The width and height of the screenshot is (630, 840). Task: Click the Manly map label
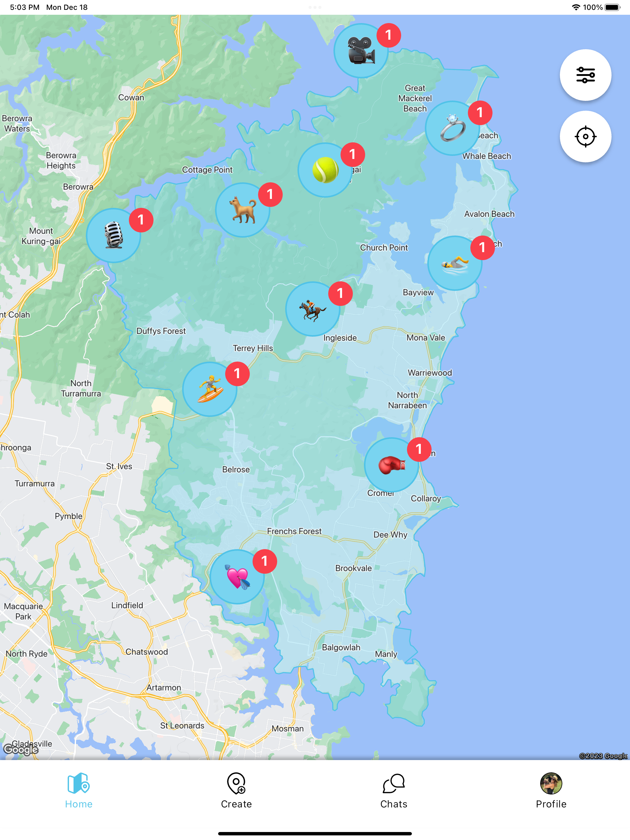tap(386, 654)
